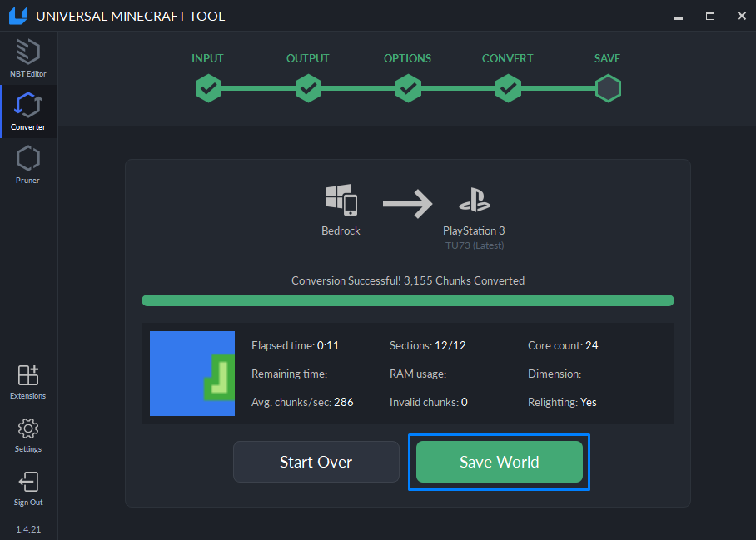Open the Pruner tool
756x540 pixels.
(28, 165)
